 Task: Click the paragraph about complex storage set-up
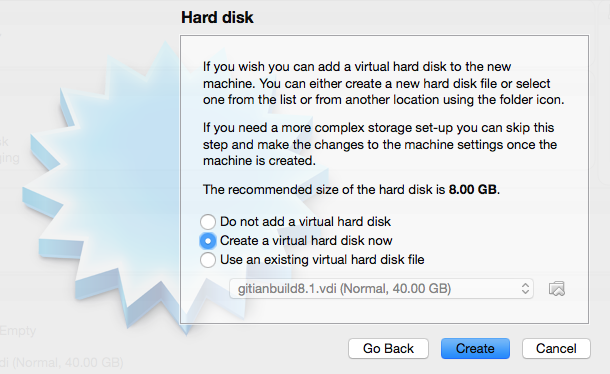(x=380, y=144)
